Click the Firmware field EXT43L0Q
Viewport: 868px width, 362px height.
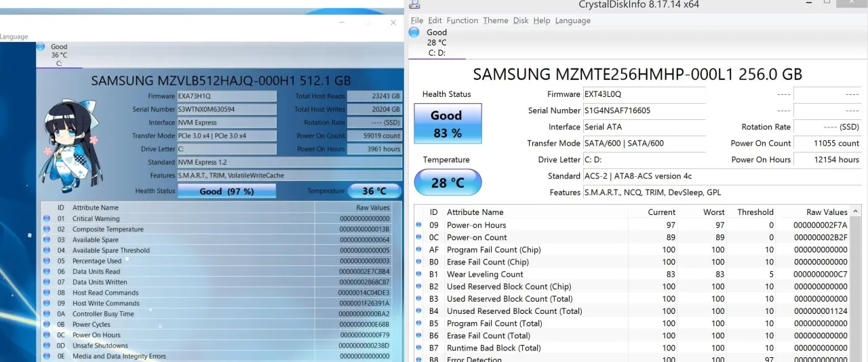pyautogui.click(x=644, y=94)
